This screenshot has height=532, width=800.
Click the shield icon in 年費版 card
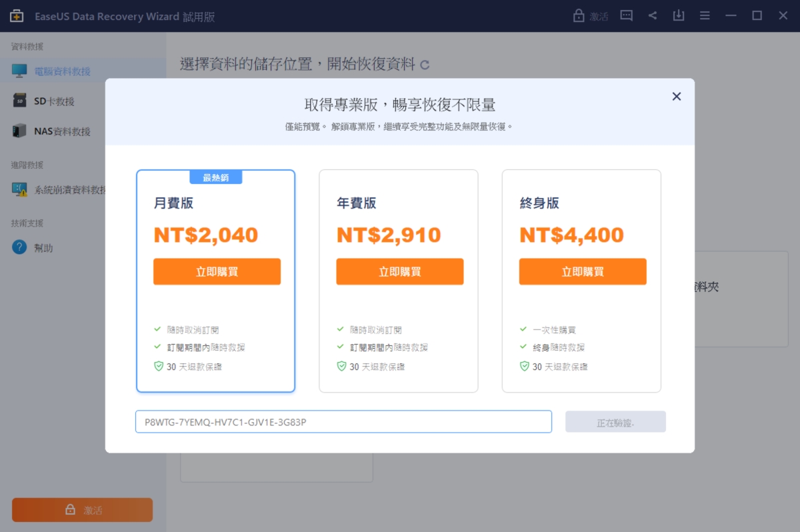click(x=341, y=367)
